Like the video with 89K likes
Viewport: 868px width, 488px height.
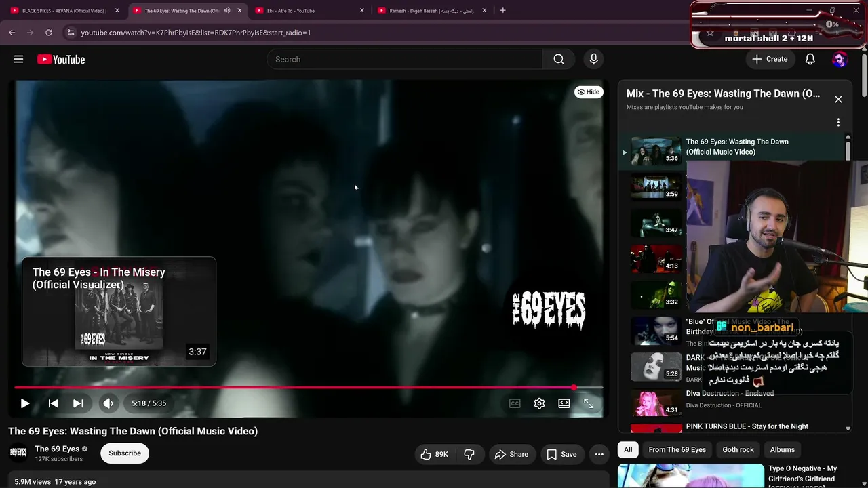434,454
